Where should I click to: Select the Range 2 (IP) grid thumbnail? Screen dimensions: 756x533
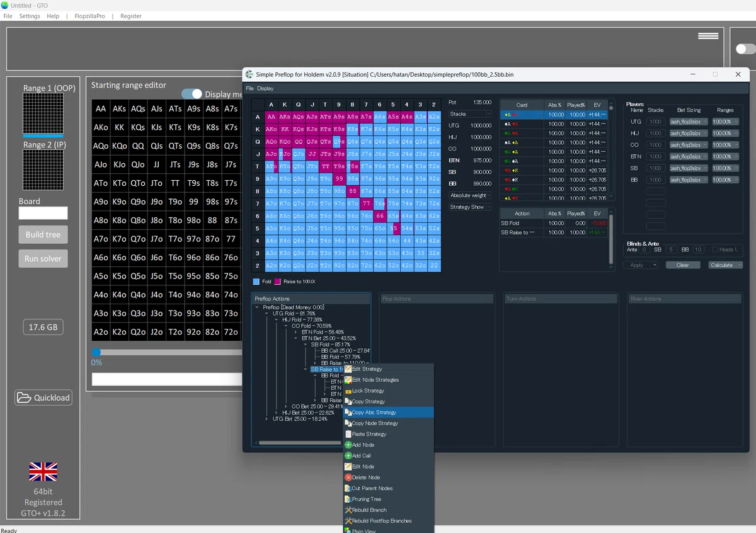pos(43,170)
